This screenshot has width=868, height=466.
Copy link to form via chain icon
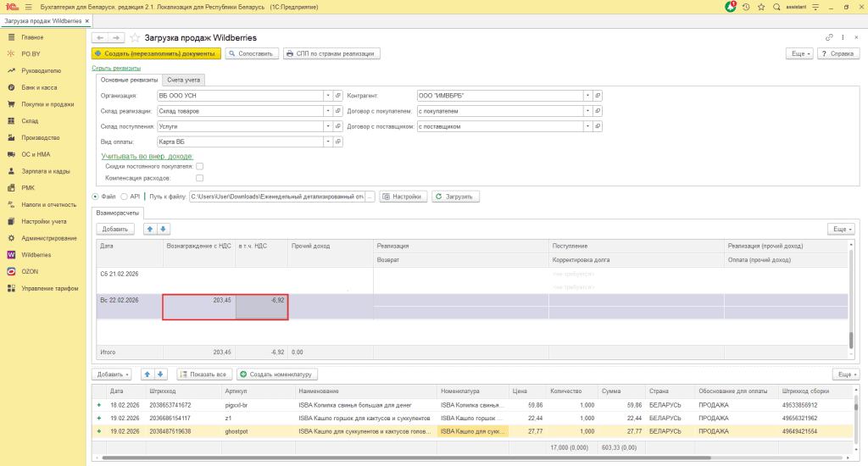click(x=829, y=38)
